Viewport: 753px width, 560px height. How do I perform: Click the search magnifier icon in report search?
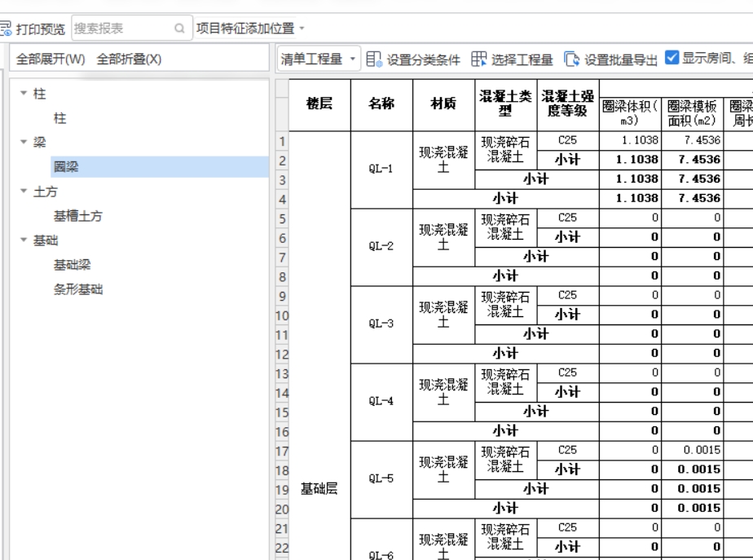click(x=179, y=29)
